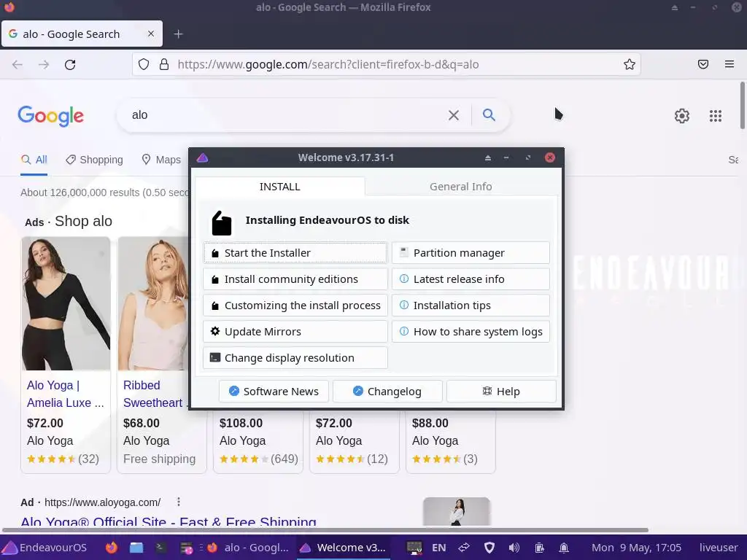Image resolution: width=747 pixels, height=560 pixels.
Task: Clear the Google search query
Action: 454,115
